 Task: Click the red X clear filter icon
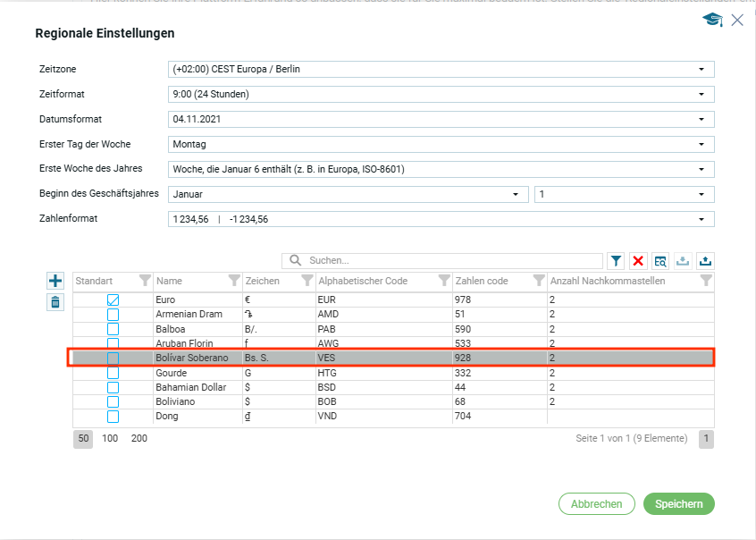click(638, 261)
